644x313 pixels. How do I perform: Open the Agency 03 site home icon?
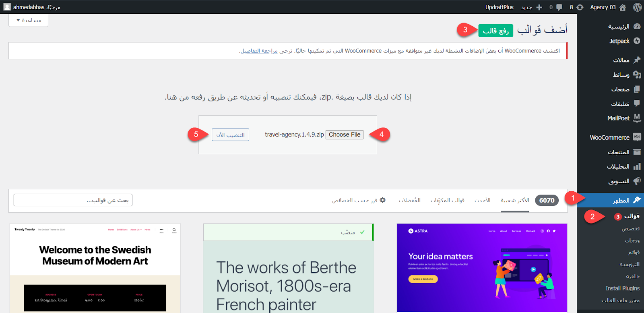(x=623, y=7)
